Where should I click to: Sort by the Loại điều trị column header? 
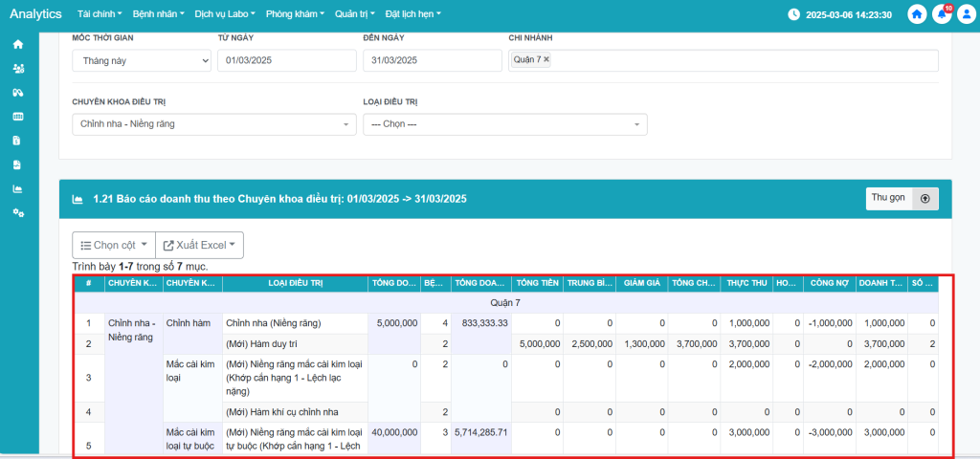click(295, 283)
